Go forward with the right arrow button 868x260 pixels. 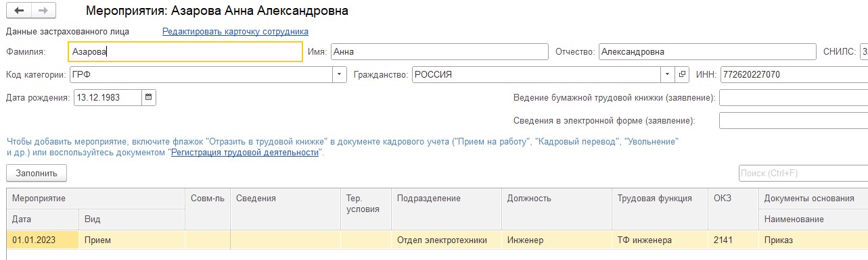pos(43,11)
